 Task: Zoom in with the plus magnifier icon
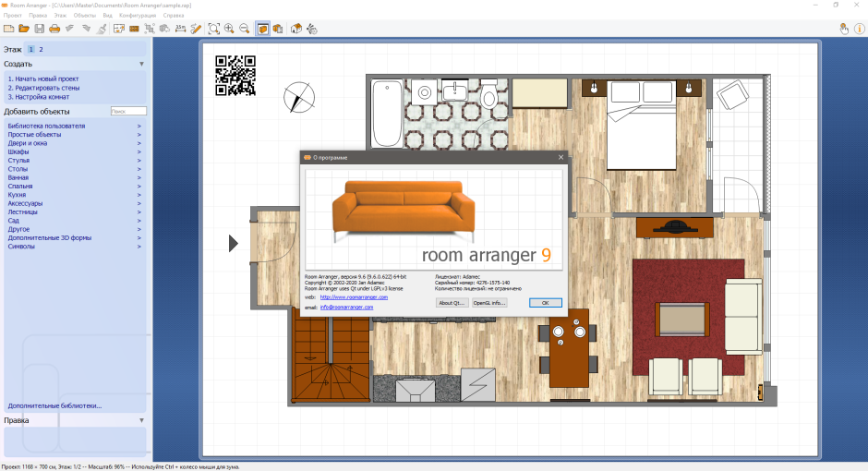[229, 29]
